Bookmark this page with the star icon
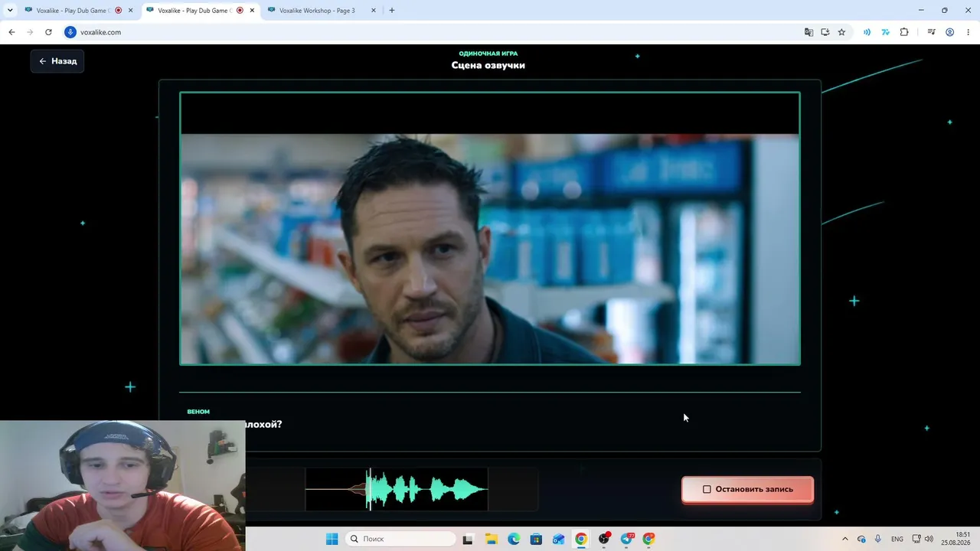 click(841, 32)
